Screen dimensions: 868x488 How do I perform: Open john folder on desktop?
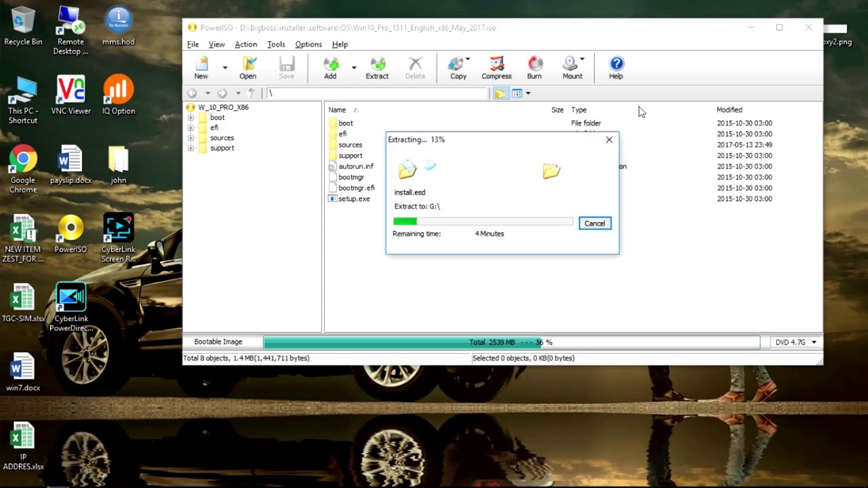coord(119,165)
